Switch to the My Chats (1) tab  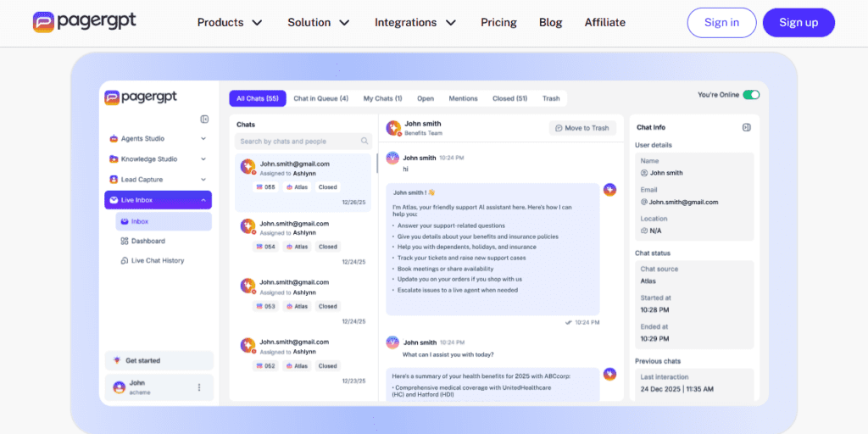coord(382,98)
